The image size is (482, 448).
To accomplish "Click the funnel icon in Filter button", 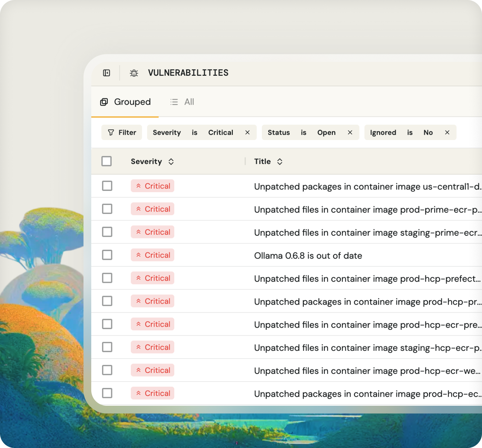I will pyautogui.click(x=111, y=132).
